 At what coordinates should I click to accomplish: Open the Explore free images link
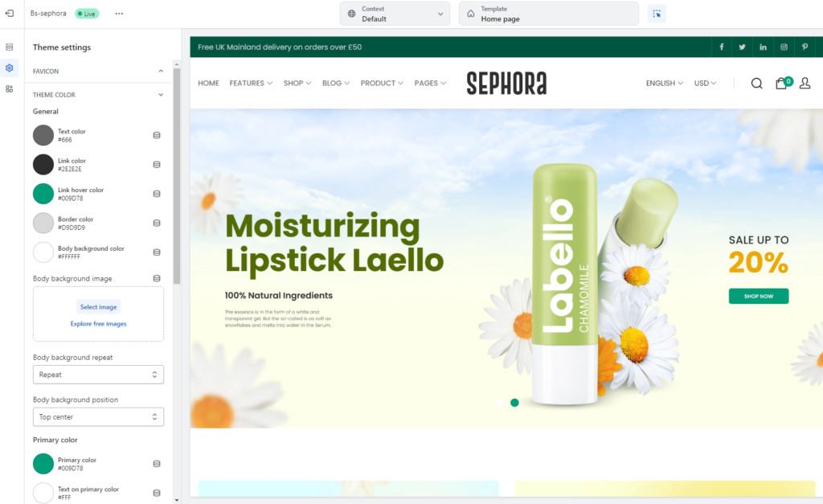tap(98, 323)
